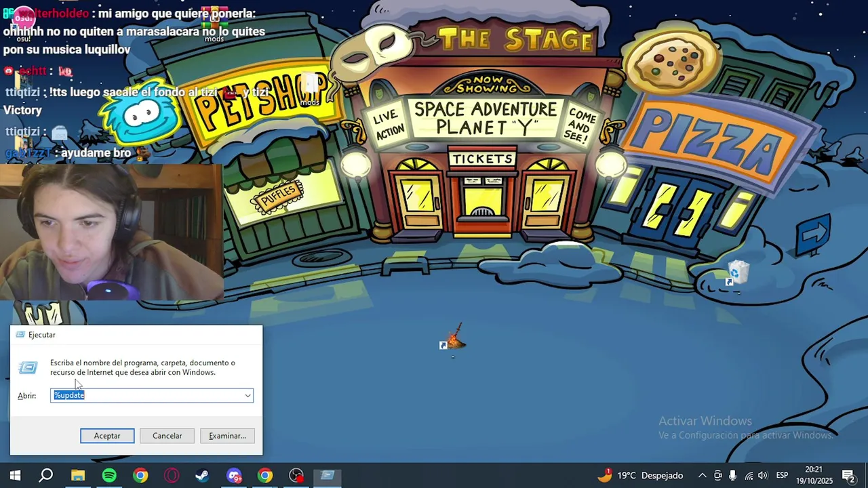The image size is (868, 488).
Task: Click the Examinar... button
Action: 227,436
